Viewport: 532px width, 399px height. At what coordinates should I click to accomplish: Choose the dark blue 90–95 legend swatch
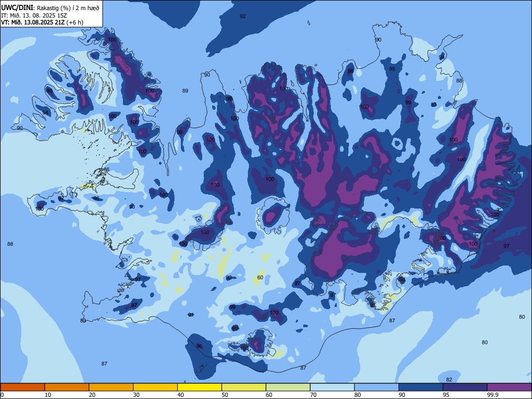pyautogui.click(x=421, y=387)
